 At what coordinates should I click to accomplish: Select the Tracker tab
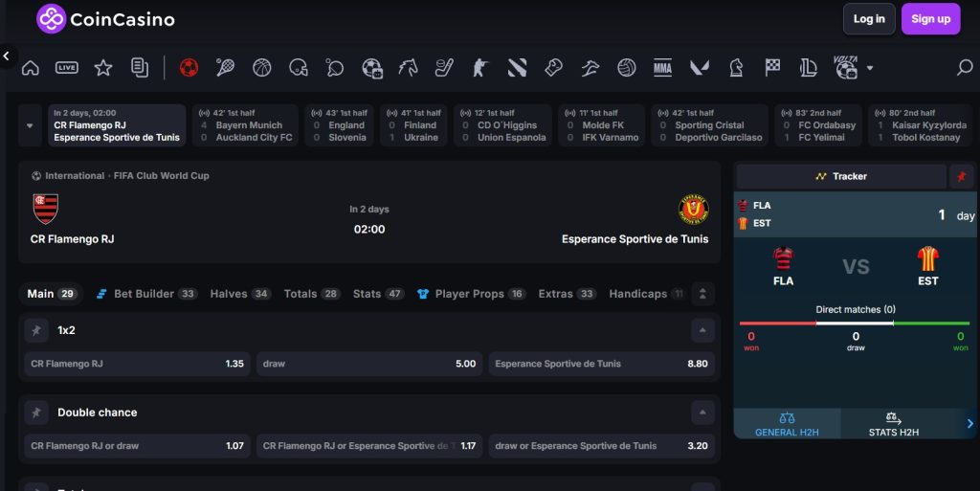[840, 176]
